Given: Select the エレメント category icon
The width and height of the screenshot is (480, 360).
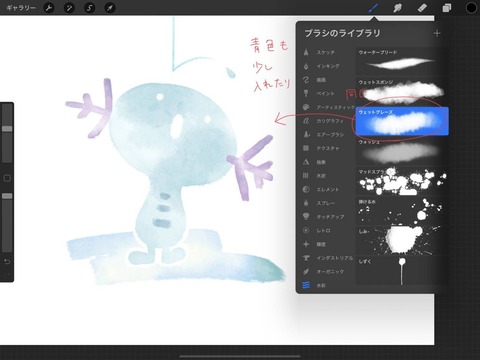Looking at the screenshot, I should pyautogui.click(x=306, y=189).
